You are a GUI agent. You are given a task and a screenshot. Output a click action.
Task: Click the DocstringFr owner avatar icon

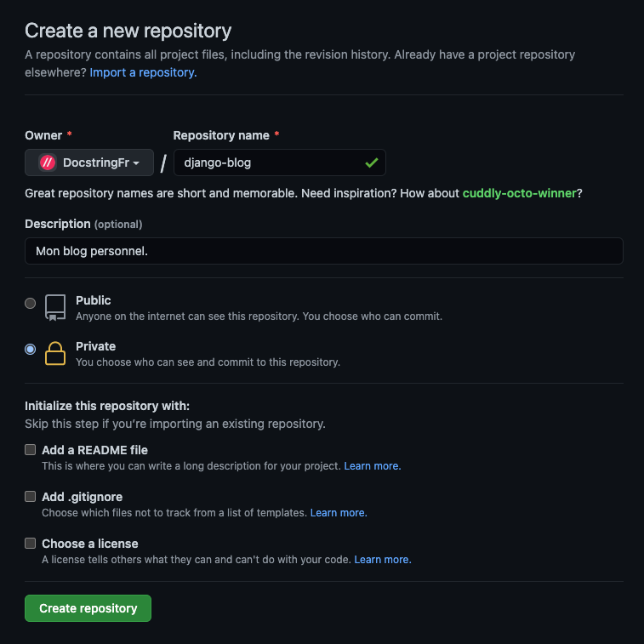click(48, 162)
